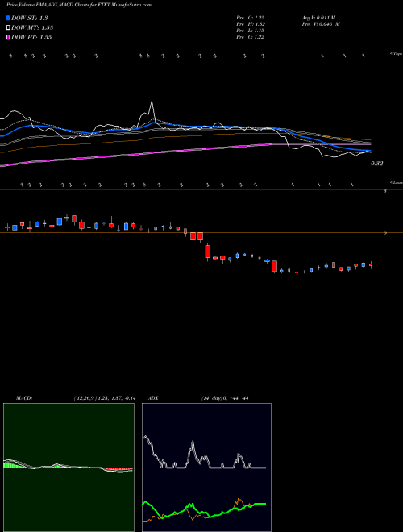Click the 'DOW MT: 1.58' legend label
403x532 pixels.
point(32,28)
